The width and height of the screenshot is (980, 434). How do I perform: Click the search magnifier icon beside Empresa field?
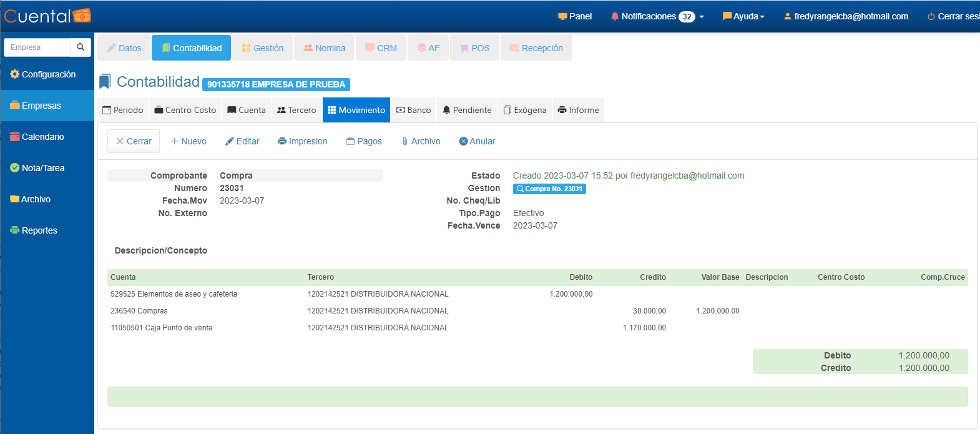81,47
